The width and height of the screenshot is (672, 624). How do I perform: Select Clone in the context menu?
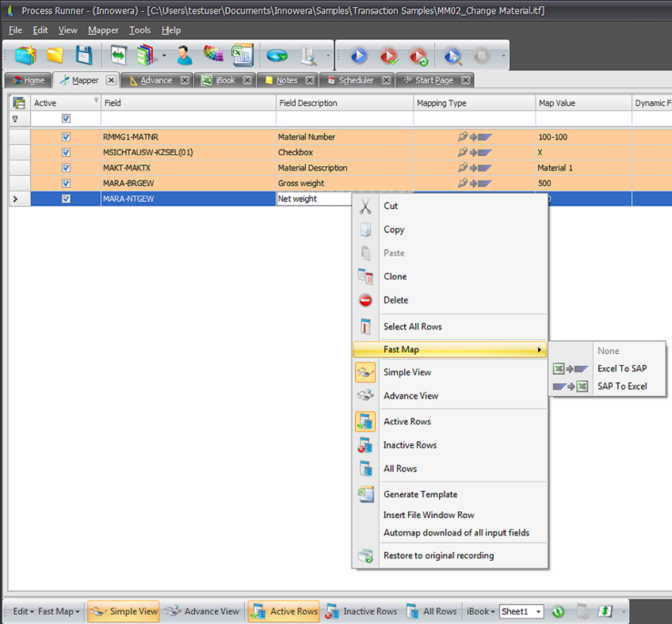(395, 276)
